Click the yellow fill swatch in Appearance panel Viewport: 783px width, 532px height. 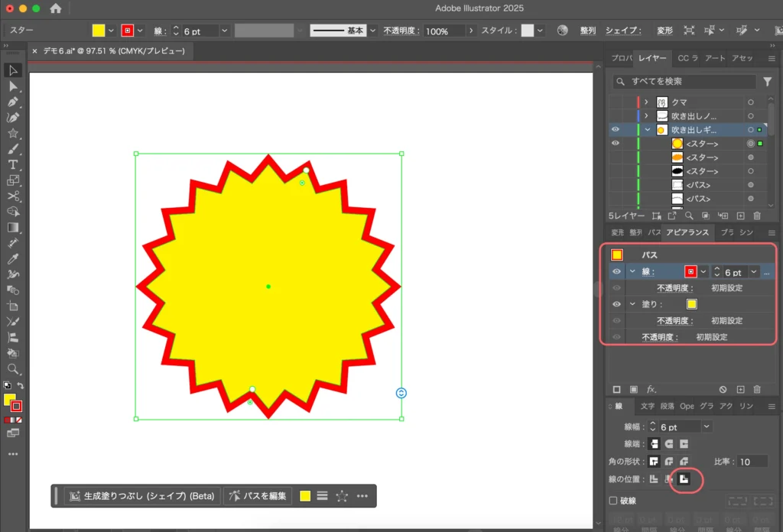pyautogui.click(x=691, y=304)
